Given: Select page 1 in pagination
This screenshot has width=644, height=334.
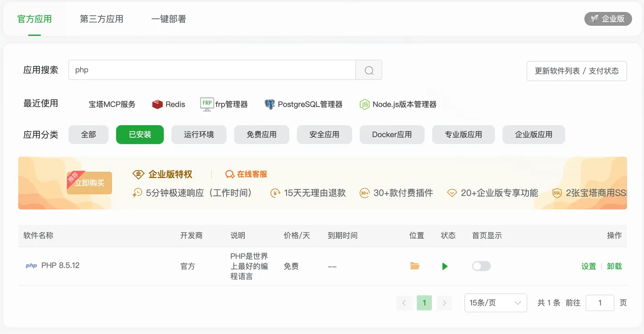Looking at the screenshot, I should pos(424,303).
